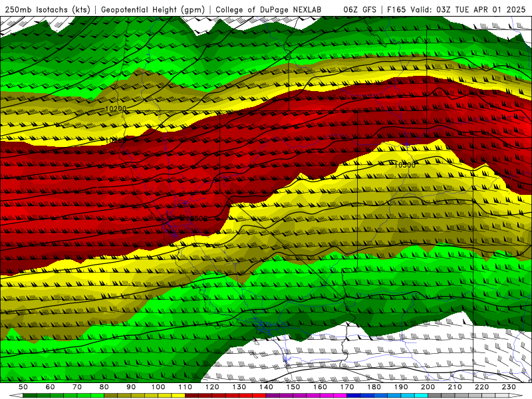Image resolution: width=532 pixels, height=399 pixels.
Task: Click the 150 label on the color scale
Action: [x=293, y=387]
